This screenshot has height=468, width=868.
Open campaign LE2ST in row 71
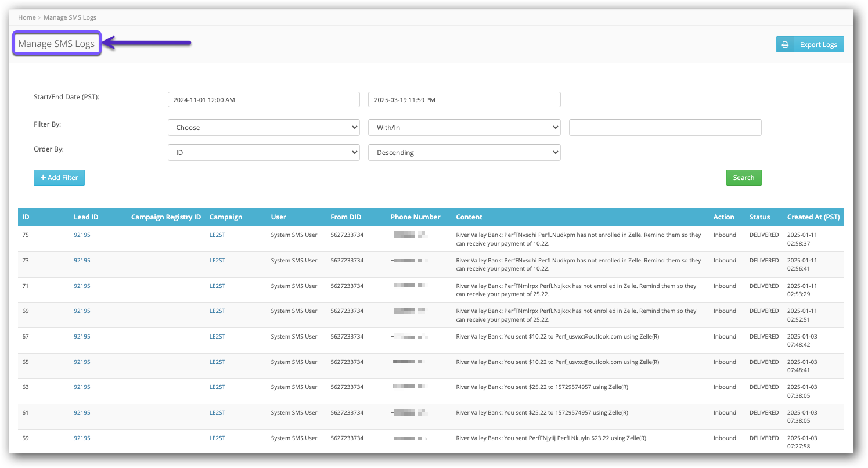tap(217, 286)
